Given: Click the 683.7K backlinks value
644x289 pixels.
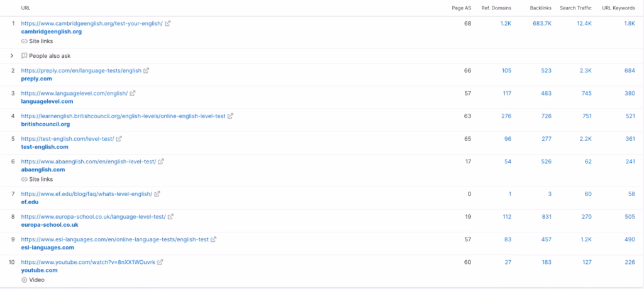Looking at the screenshot, I should click(x=541, y=23).
